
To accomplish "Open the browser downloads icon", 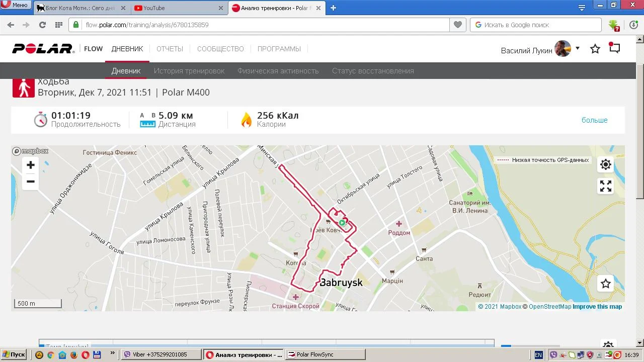I will [634, 25].
